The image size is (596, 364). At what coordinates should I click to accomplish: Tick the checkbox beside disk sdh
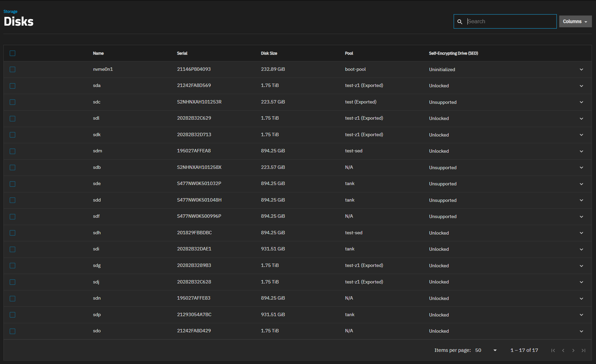pos(12,233)
